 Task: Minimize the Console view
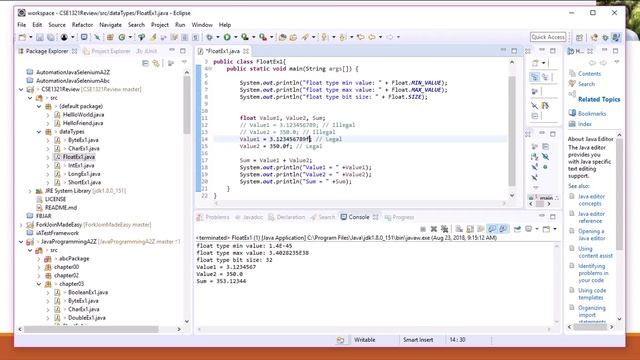coord(542,216)
